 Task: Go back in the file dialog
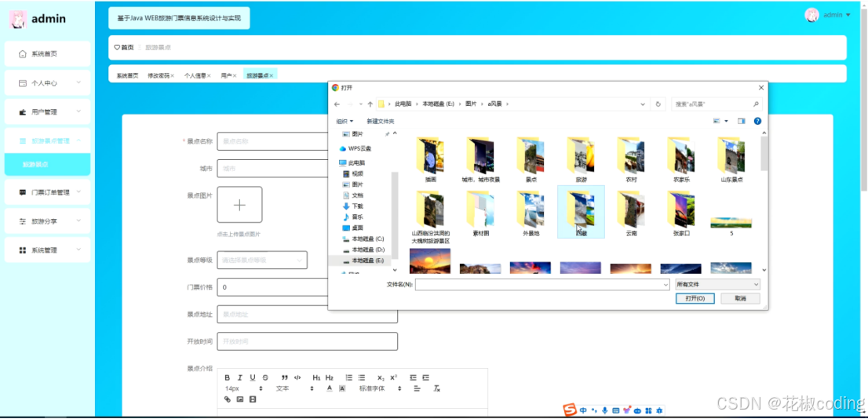pyautogui.click(x=337, y=104)
